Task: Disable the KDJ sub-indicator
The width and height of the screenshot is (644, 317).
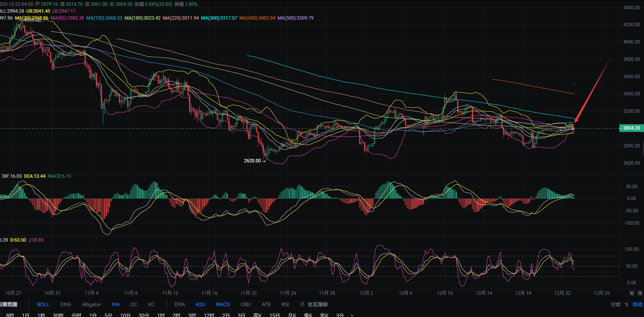Action: pyautogui.click(x=200, y=304)
